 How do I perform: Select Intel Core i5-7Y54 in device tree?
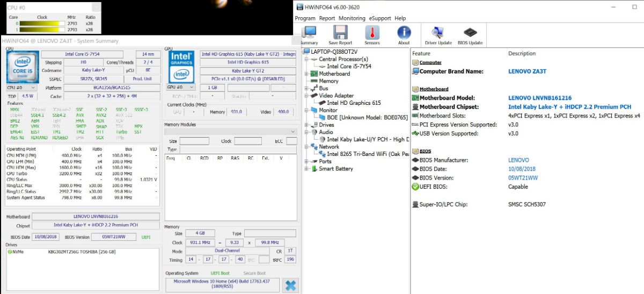pyautogui.click(x=349, y=67)
